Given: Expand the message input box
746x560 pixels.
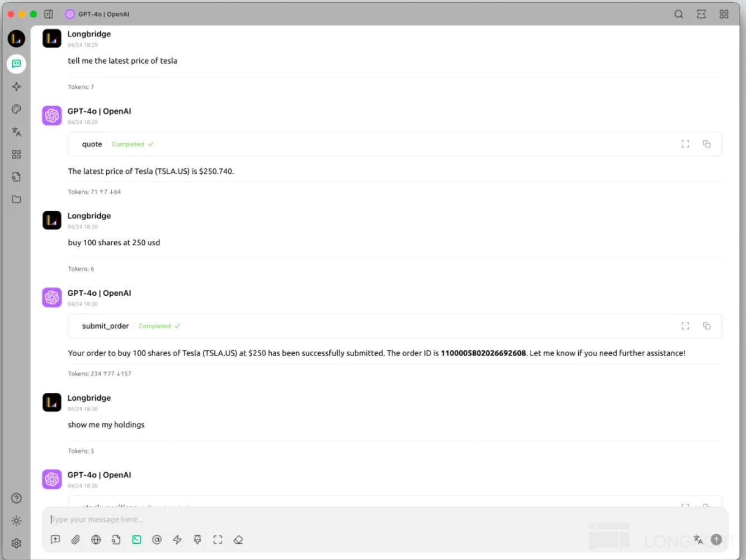Looking at the screenshot, I should (218, 539).
